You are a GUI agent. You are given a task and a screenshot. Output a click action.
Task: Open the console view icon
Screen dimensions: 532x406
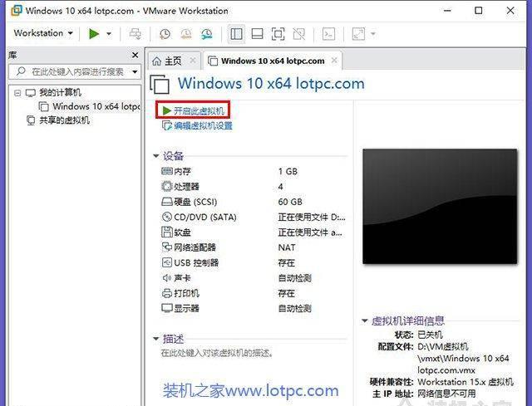point(328,33)
